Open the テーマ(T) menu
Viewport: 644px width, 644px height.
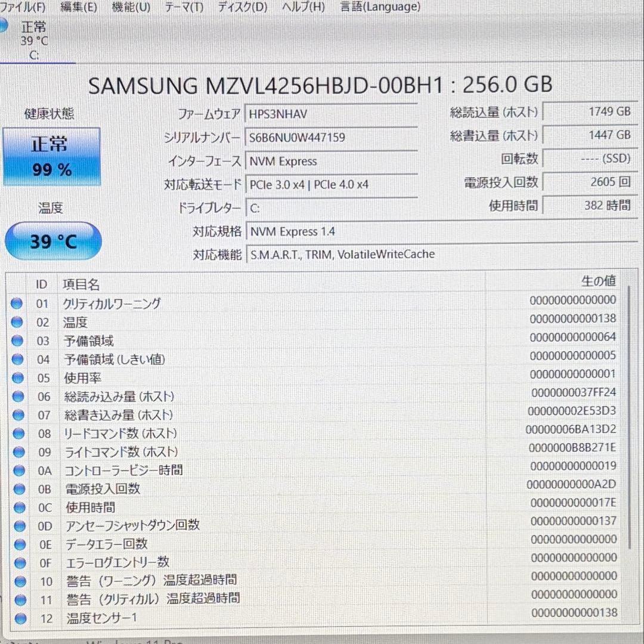(x=184, y=7)
